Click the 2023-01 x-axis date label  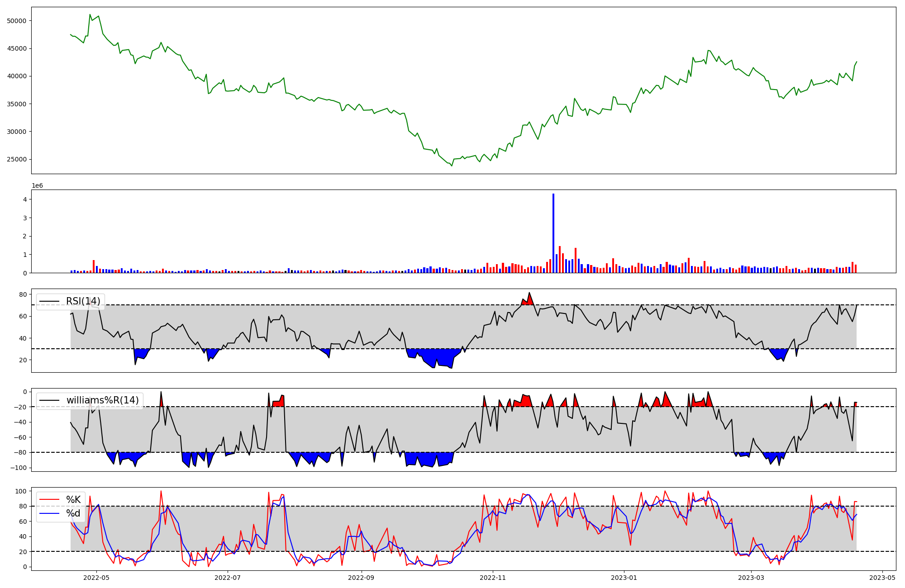[624, 578]
